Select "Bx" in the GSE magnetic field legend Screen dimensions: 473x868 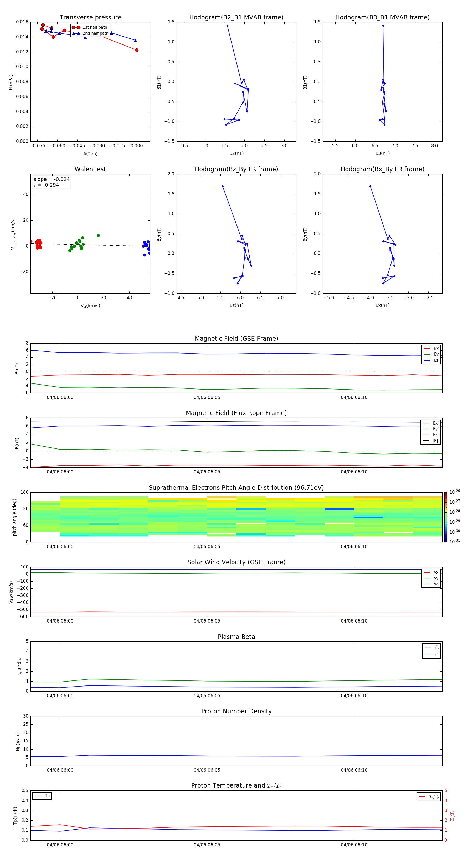tap(431, 349)
